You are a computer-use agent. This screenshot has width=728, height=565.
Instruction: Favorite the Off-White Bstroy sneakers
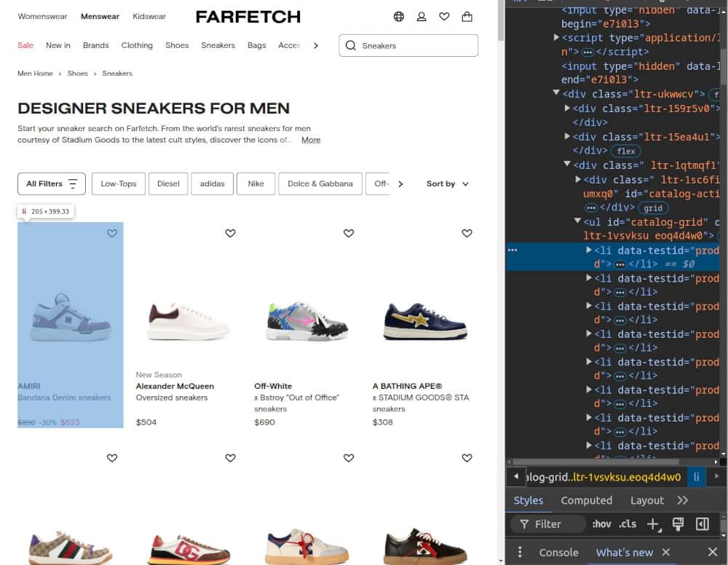point(349,233)
